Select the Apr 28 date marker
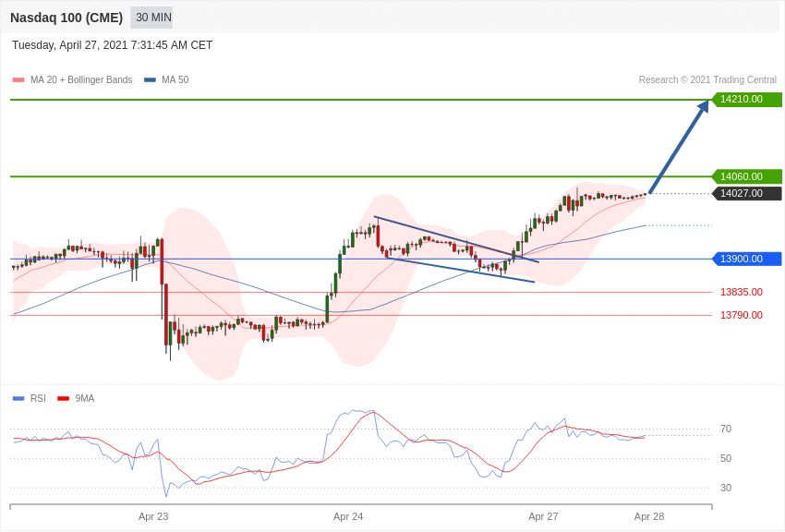The width and height of the screenshot is (785, 532). pyautogui.click(x=649, y=516)
